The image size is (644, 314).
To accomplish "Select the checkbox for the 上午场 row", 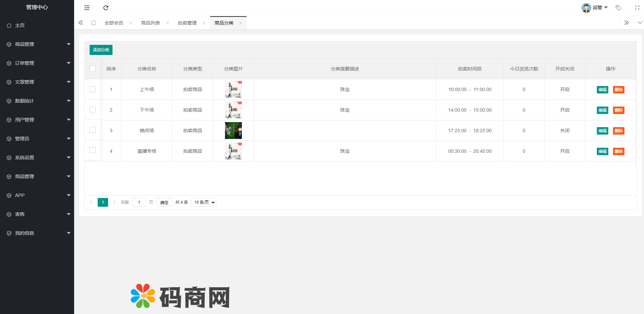I will (93, 89).
